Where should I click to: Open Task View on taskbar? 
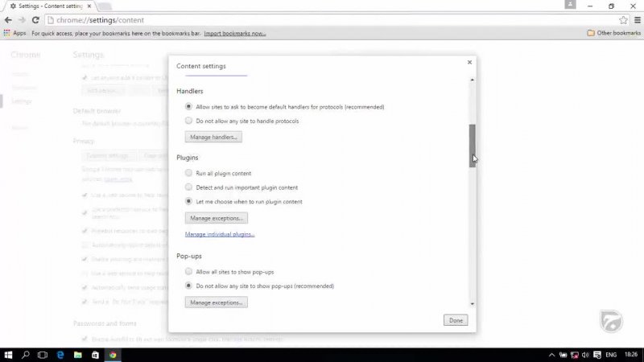43,355
